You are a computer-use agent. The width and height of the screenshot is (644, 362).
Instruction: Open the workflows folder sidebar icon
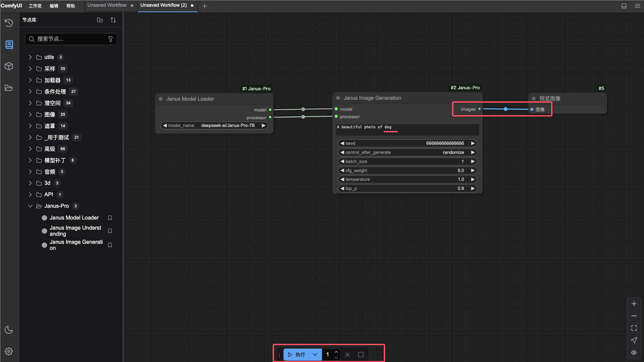pyautogui.click(x=9, y=88)
